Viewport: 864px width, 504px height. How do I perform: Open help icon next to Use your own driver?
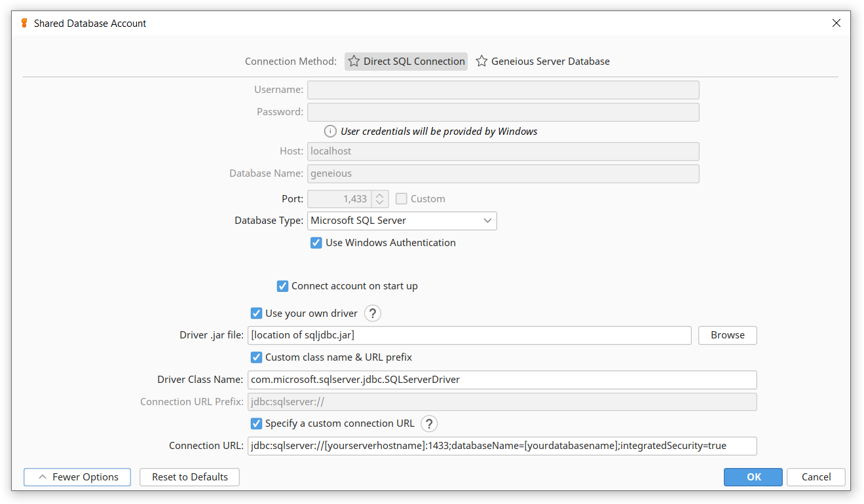pyautogui.click(x=373, y=314)
